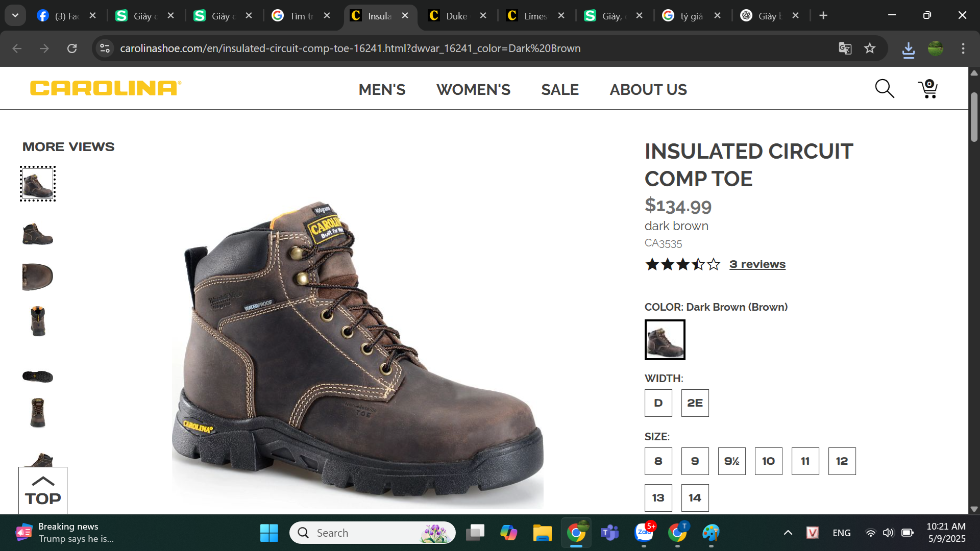Open the 3 reviews link
This screenshot has width=980, height=551.
pos(757,264)
